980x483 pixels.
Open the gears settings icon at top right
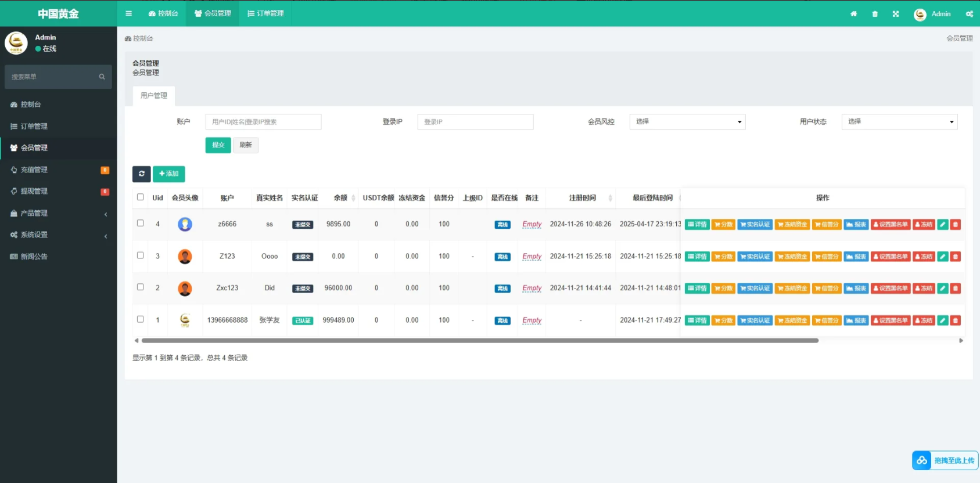(969, 14)
